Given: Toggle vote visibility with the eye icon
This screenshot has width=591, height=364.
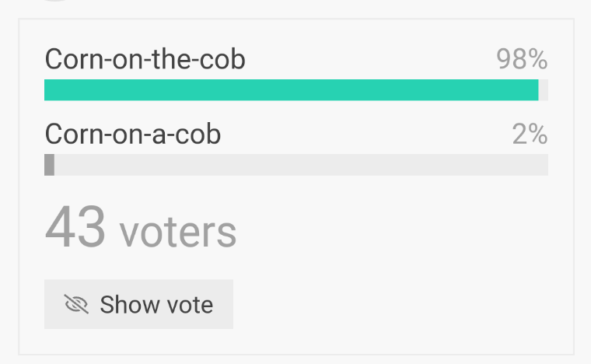Looking at the screenshot, I should 76,304.
